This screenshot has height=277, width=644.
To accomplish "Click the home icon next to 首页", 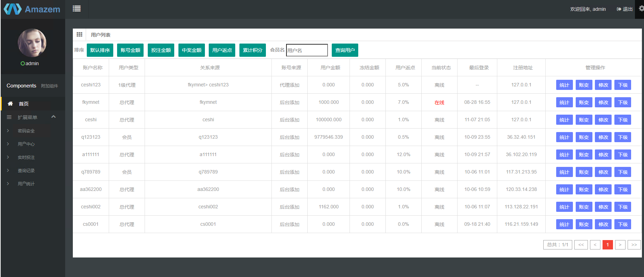I will 10,103.
